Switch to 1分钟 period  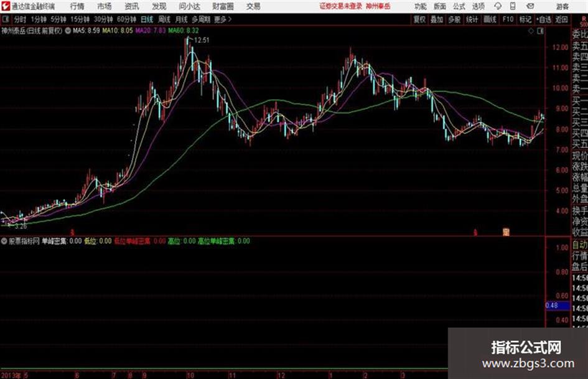[x=38, y=19]
